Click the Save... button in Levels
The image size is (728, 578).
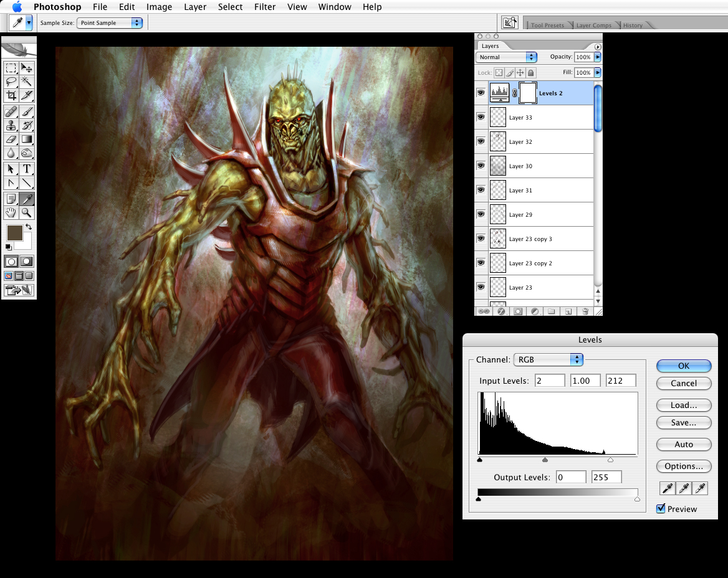(x=684, y=422)
